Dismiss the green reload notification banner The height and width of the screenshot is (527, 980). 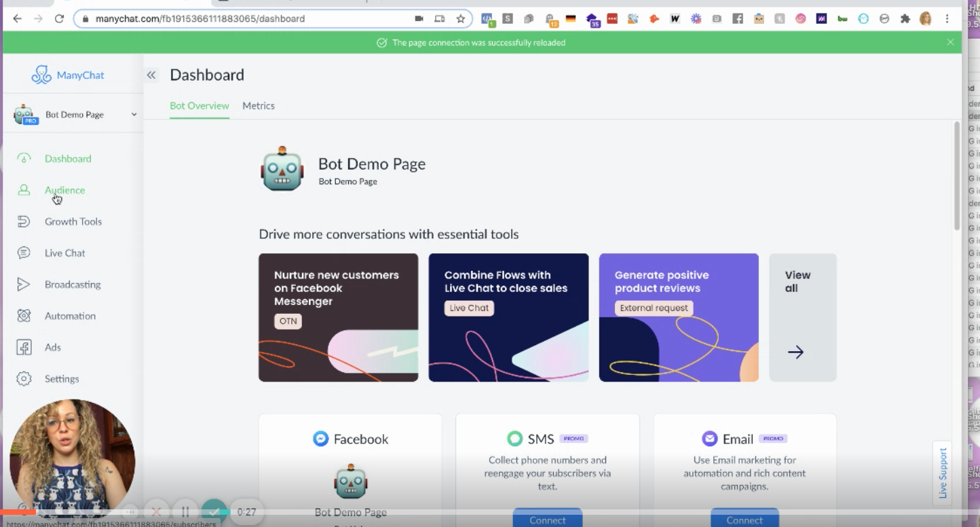[x=950, y=42]
